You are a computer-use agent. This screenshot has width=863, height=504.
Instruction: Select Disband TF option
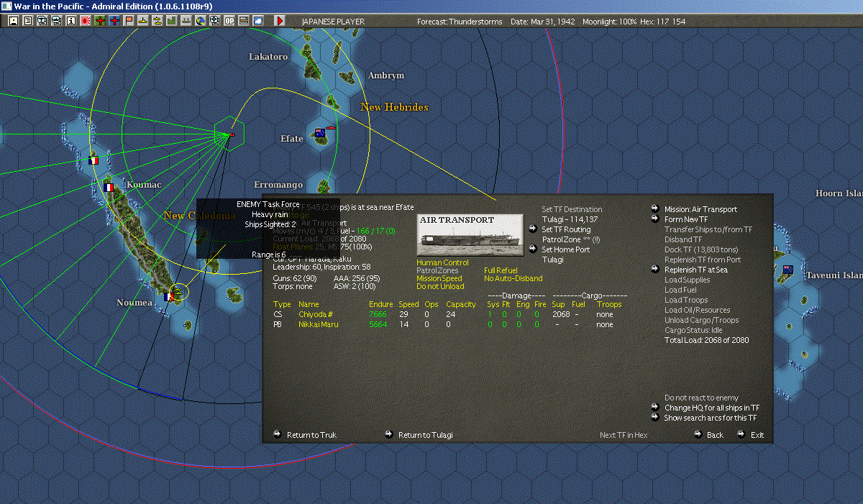683,239
